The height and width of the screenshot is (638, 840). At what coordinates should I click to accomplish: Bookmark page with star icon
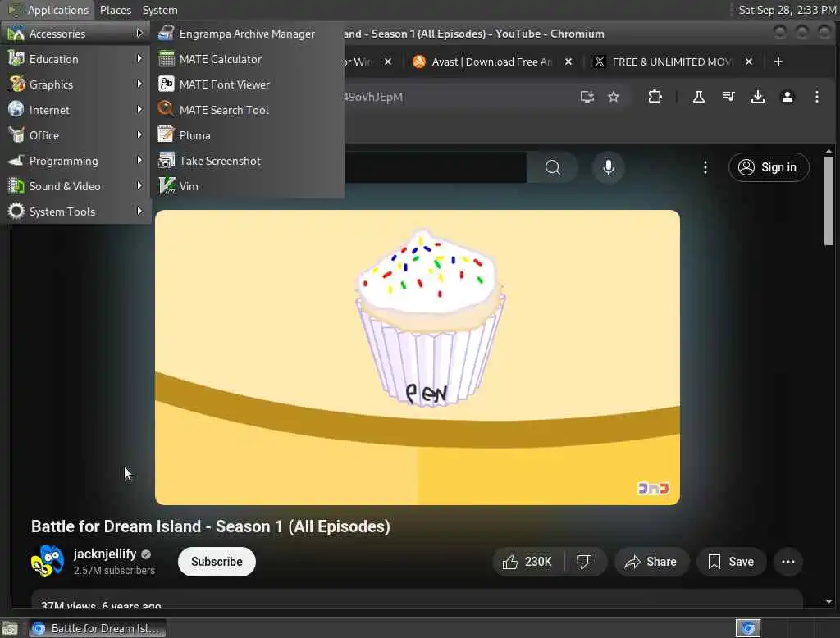click(x=614, y=97)
